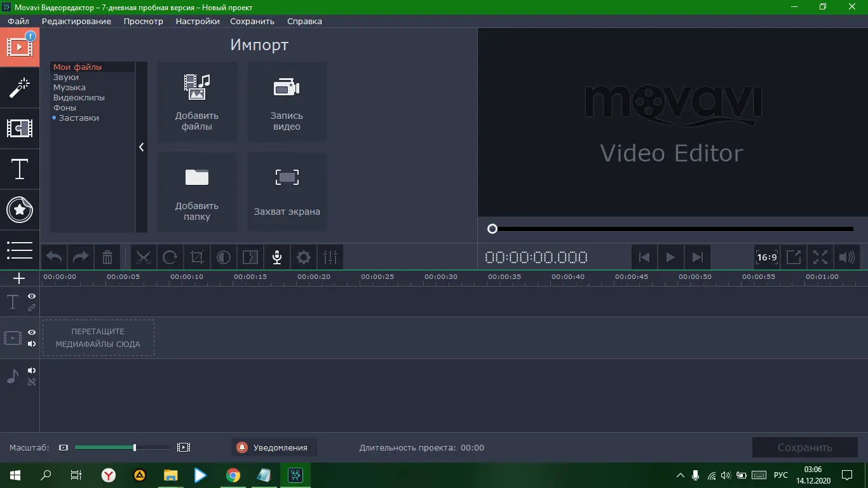Open the Справка menu

point(304,21)
